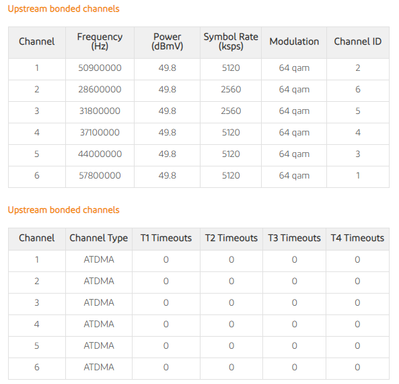Click T4 Timeouts value for channel 1

click(x=357, y=260)
